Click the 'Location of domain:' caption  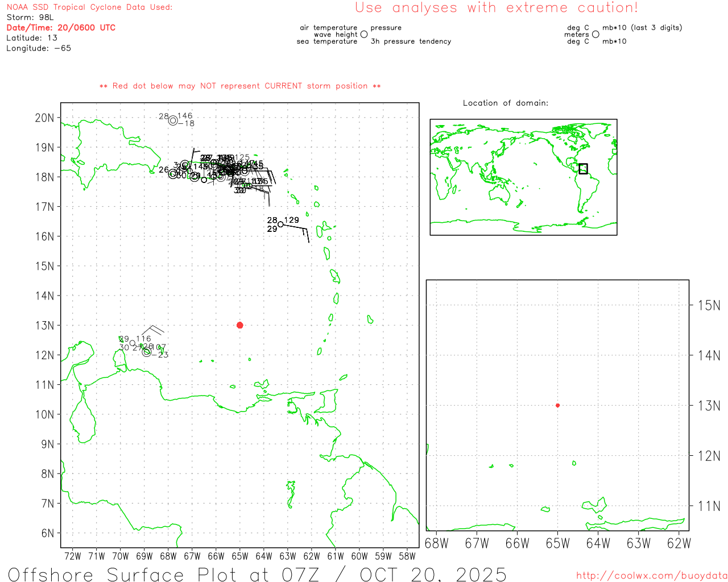point(506,103)
